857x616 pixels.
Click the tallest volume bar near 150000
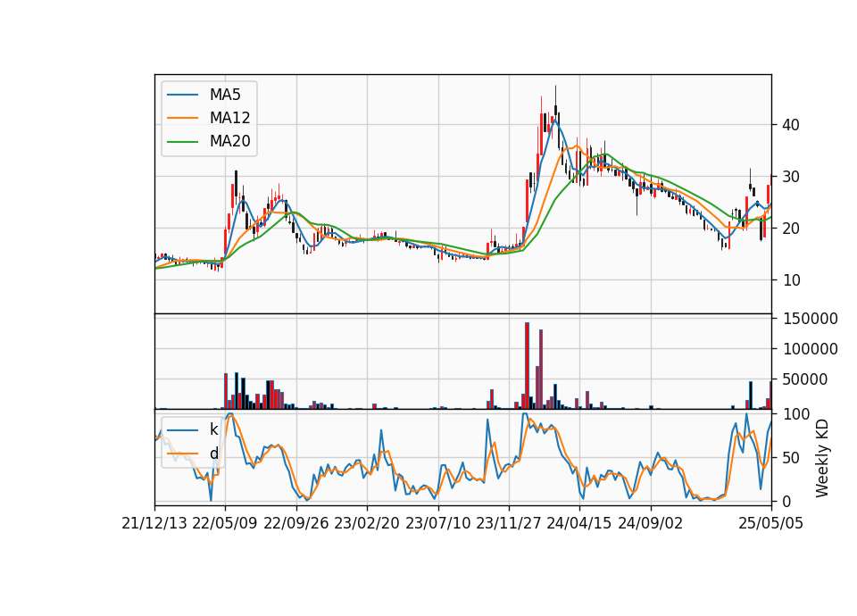527,366
